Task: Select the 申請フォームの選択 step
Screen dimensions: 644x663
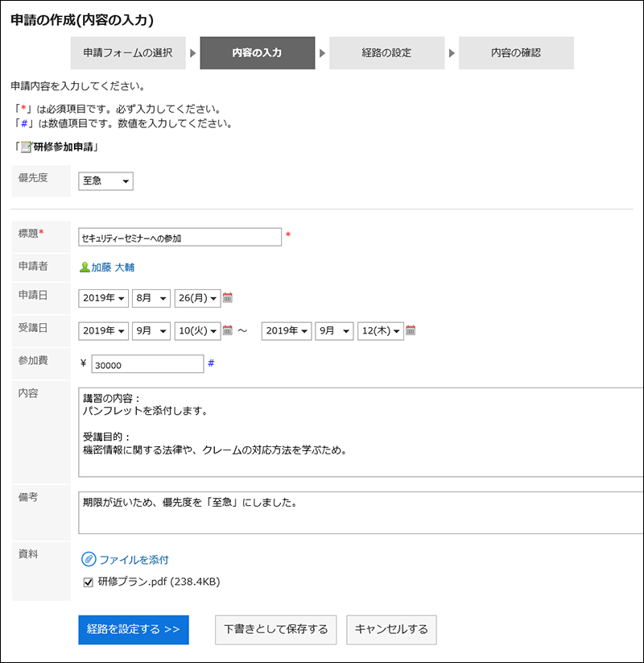Action: (128, 53)
